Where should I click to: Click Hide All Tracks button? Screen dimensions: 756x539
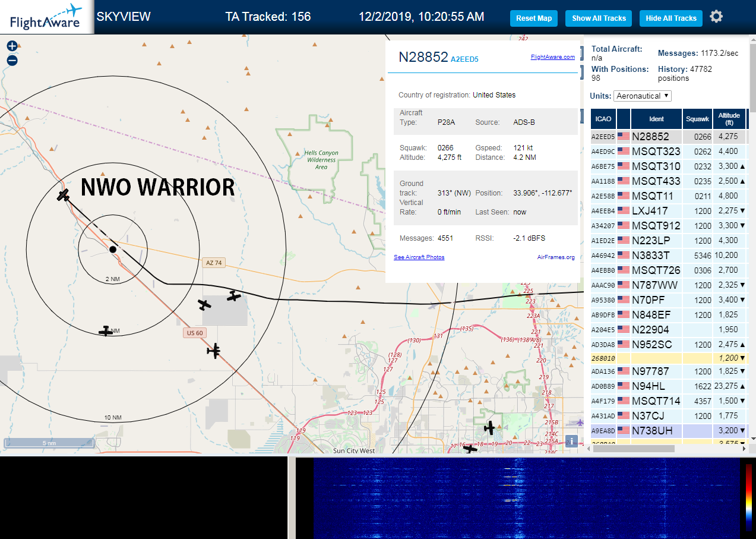(671, 18)
